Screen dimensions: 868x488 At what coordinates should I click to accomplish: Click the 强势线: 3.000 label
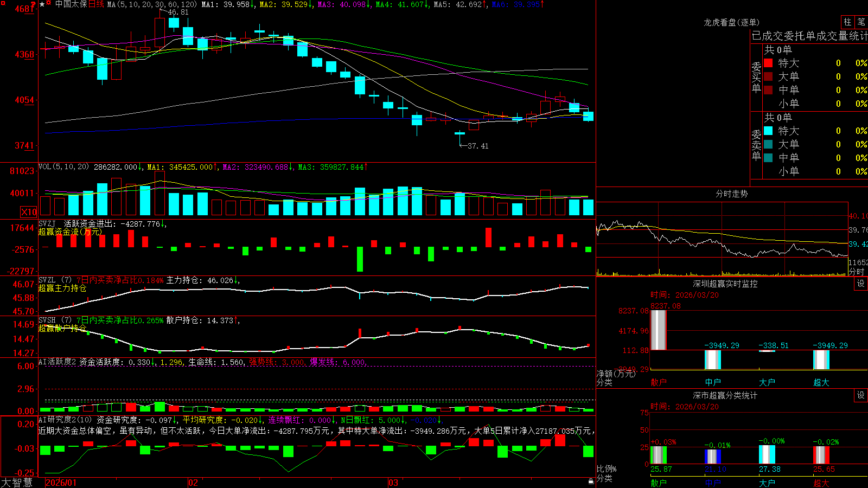276,362
